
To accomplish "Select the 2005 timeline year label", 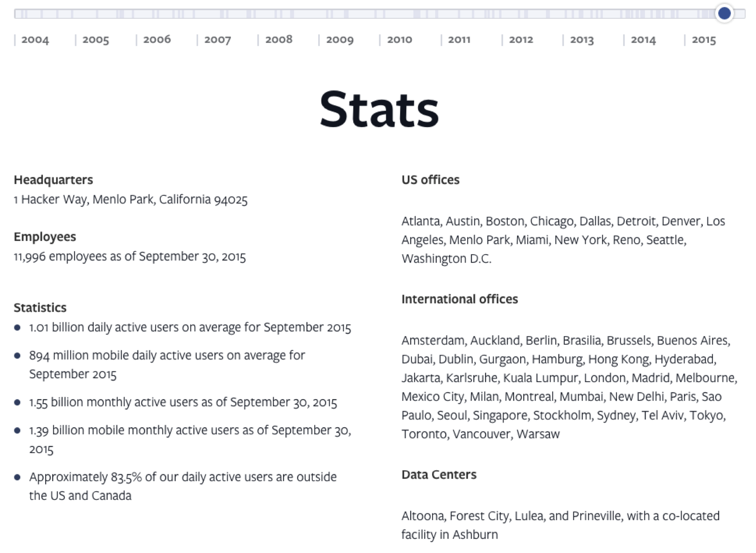I will (96, 40).
